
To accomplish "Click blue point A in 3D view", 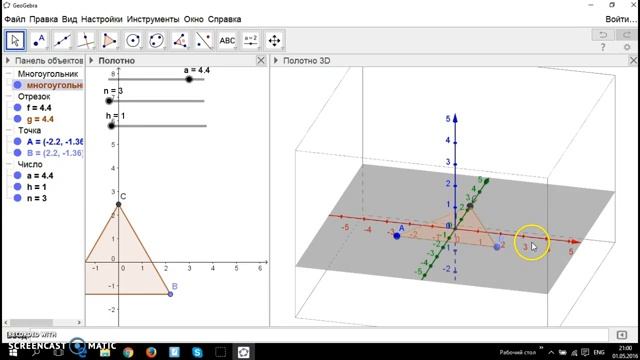I will coord(397,236).
